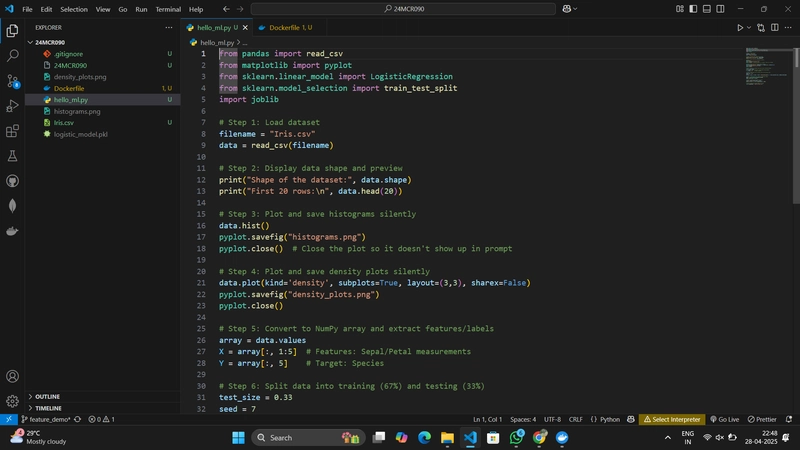Image resolution: width=800 pixels, height=450 pixels.
Task: Run the Python file with play icon
Action: (x=740, y=28)
